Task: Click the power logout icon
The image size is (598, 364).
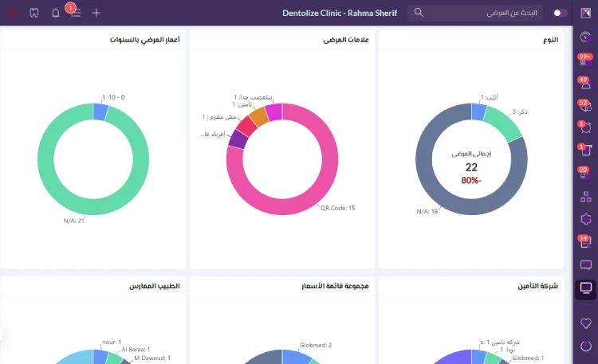Action: tap(586, 346)
